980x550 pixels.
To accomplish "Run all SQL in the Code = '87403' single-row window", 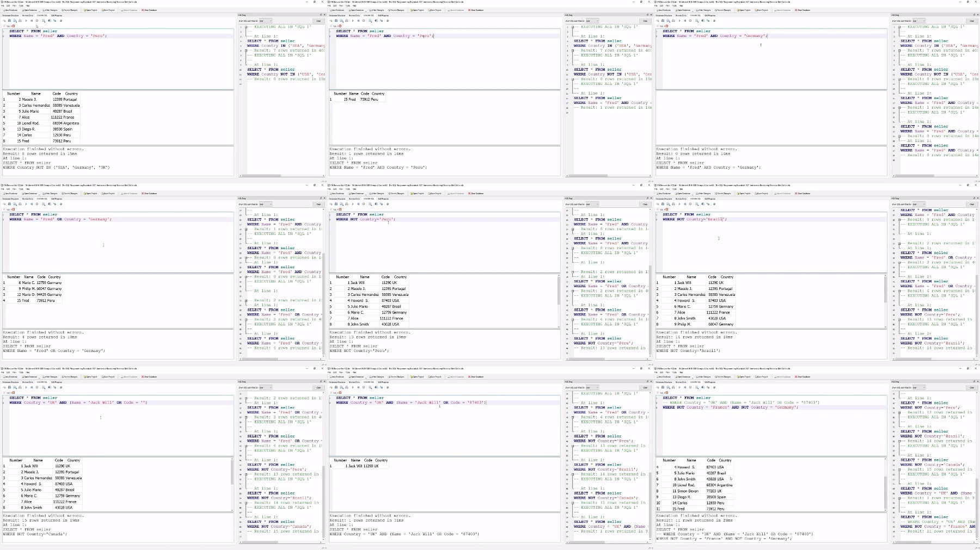I will coord(353,387).
